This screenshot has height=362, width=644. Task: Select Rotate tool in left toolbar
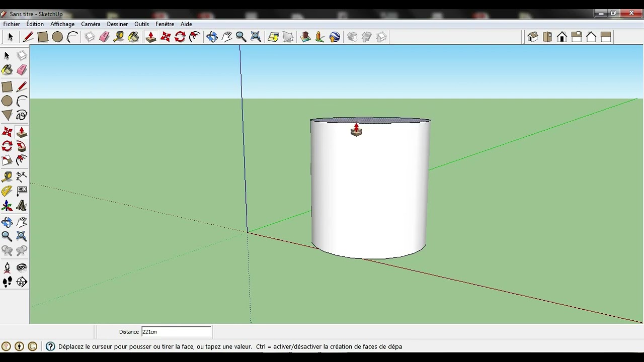click(x=7, y=146)
